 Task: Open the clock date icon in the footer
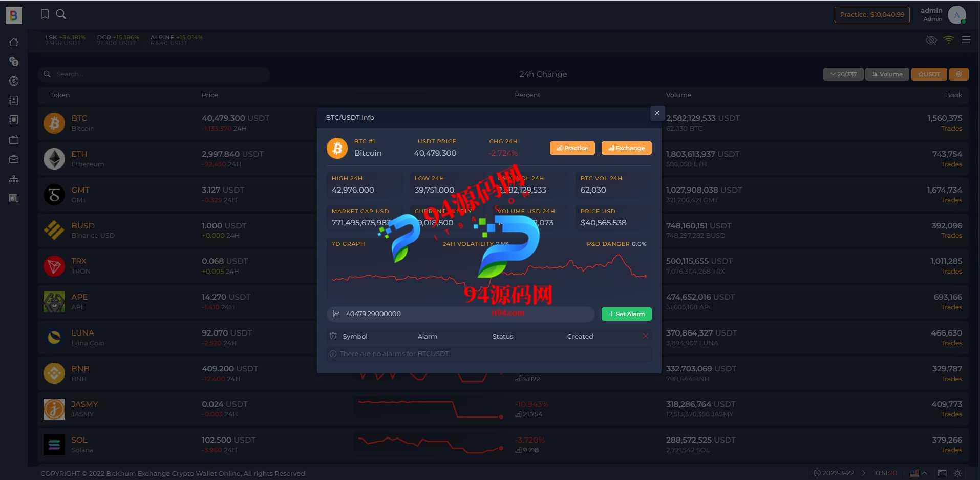817,473
